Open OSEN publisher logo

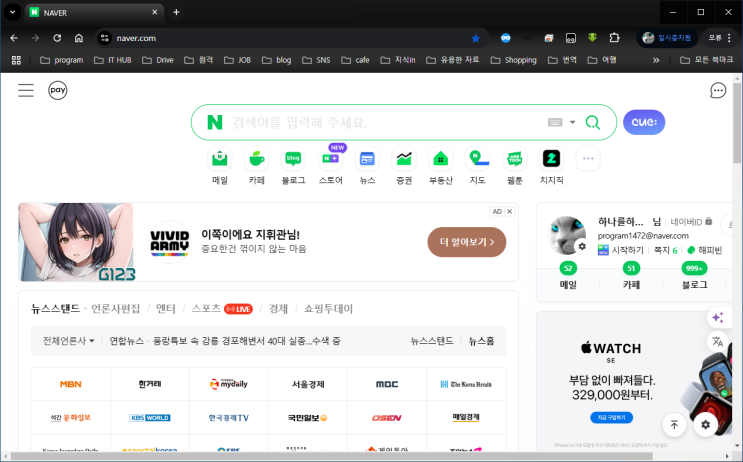point(387,418)
